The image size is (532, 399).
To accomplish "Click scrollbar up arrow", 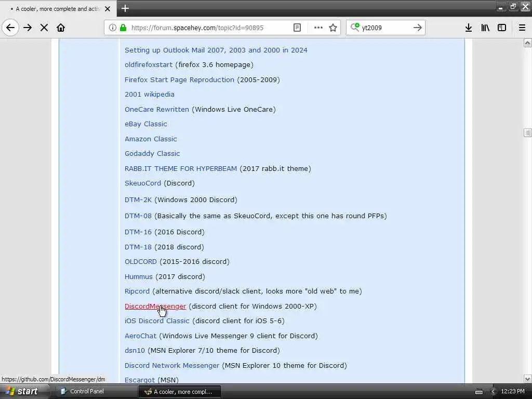I will [x=528, y=43].
